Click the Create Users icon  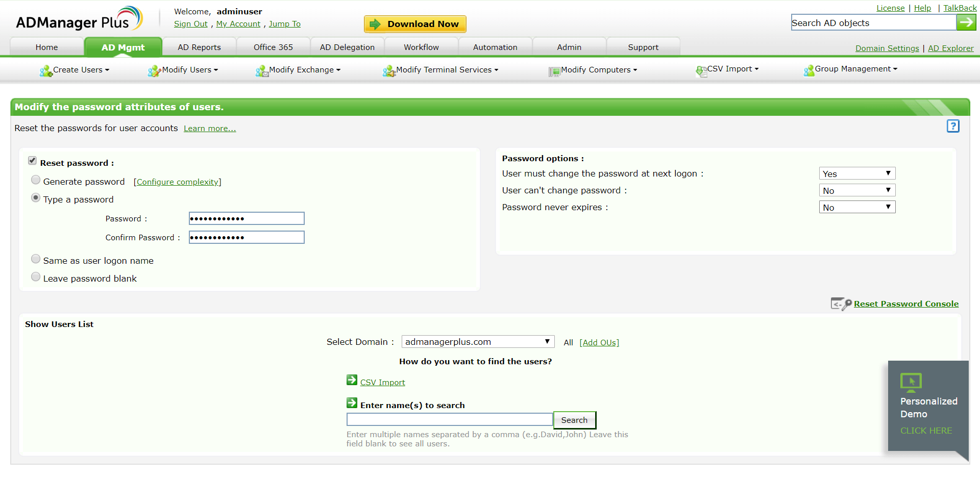click(x=46, y=71)
